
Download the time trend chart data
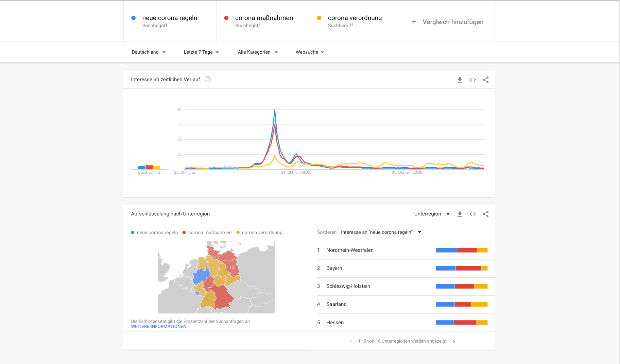click(460, 80)
